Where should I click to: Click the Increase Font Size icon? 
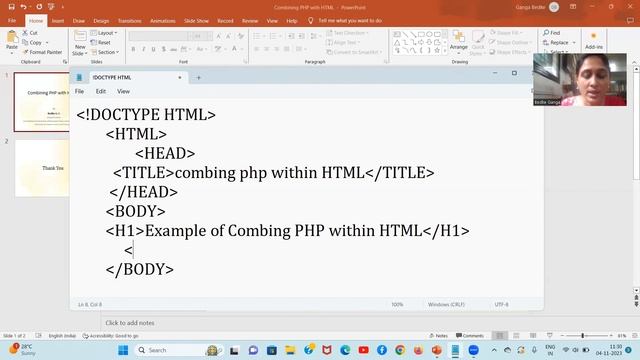pos(219,36)
